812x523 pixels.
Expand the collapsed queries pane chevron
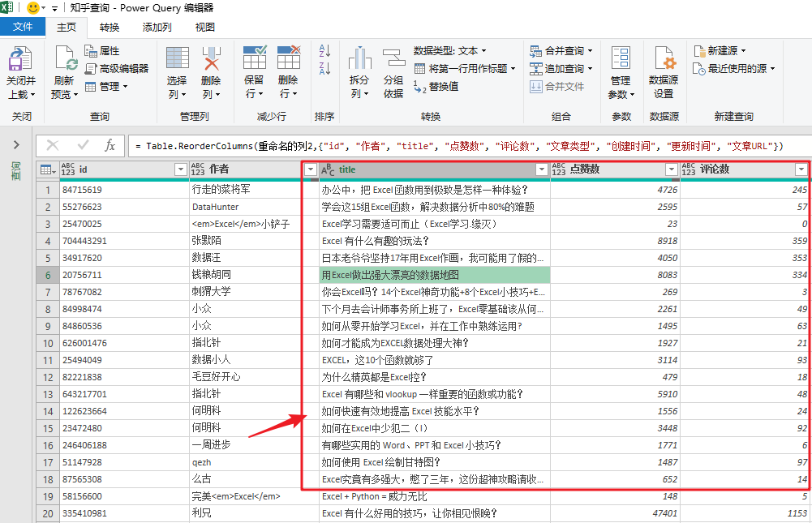pos(16,144)
